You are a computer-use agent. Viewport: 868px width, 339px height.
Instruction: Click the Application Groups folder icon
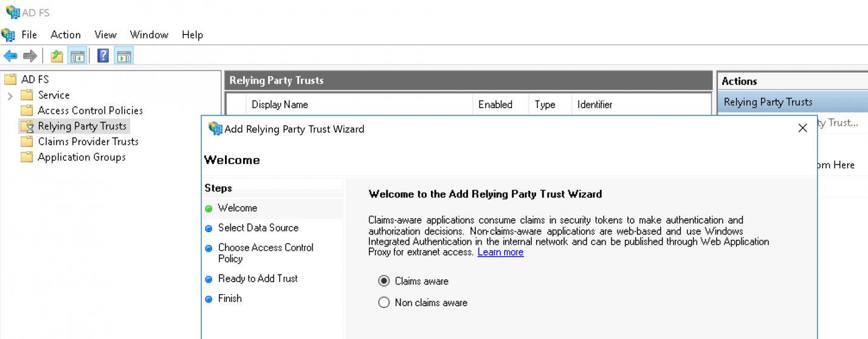[x=27, y=157]
